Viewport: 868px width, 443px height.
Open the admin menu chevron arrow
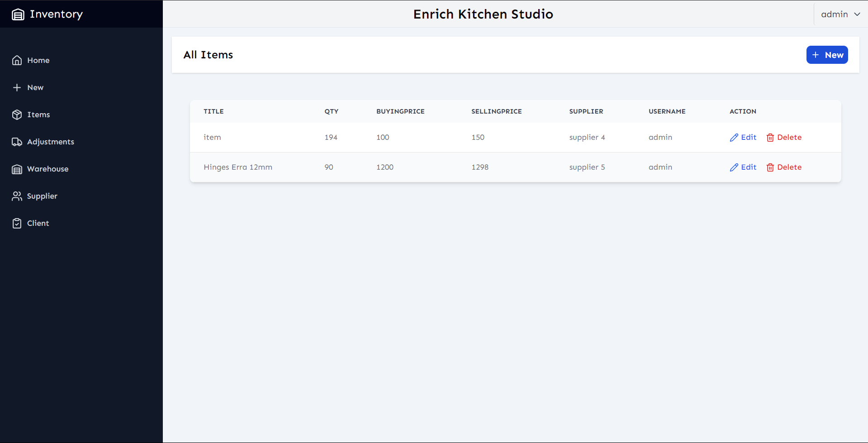pyautogui.click(x=857, y=14)
